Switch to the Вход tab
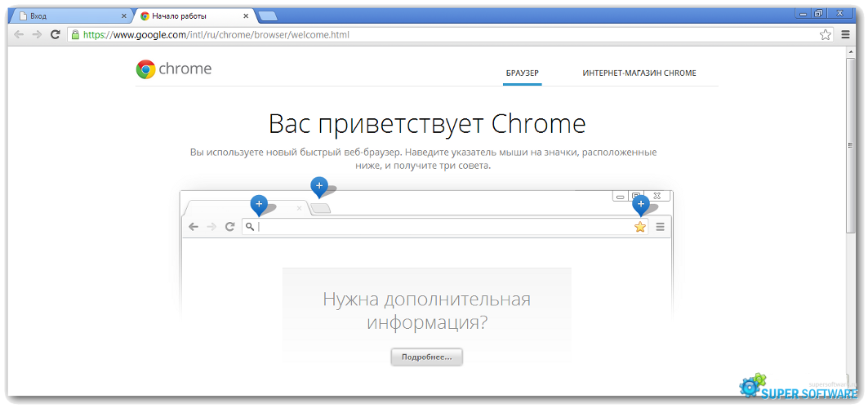This screenshot has height=408, width=868. 70,16
